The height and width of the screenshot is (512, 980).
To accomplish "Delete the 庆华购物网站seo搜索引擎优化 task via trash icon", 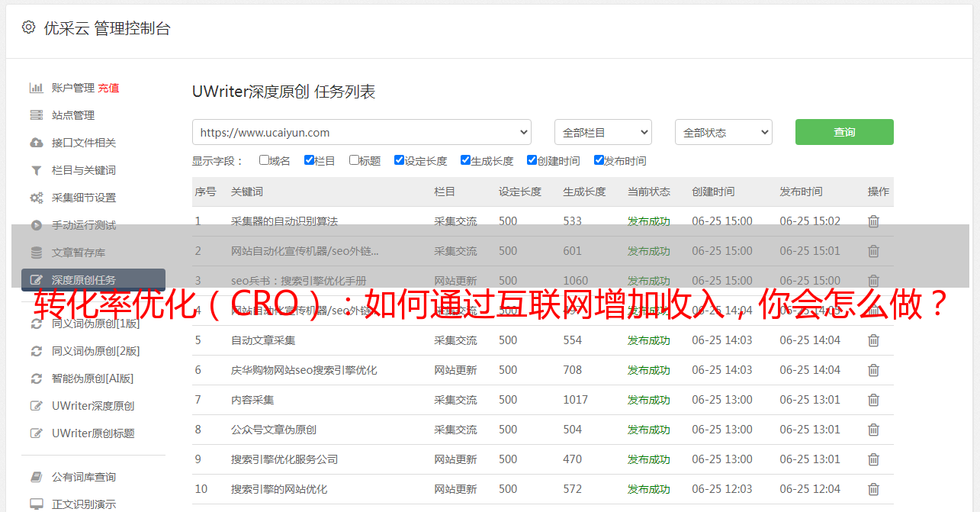I will (x=873, y=370).
